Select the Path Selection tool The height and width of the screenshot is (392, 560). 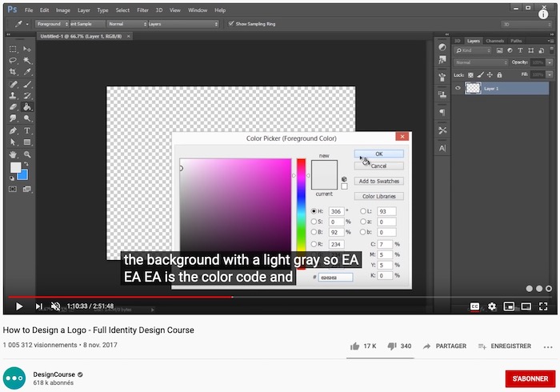pyautogui.click(x=13, y=142)
